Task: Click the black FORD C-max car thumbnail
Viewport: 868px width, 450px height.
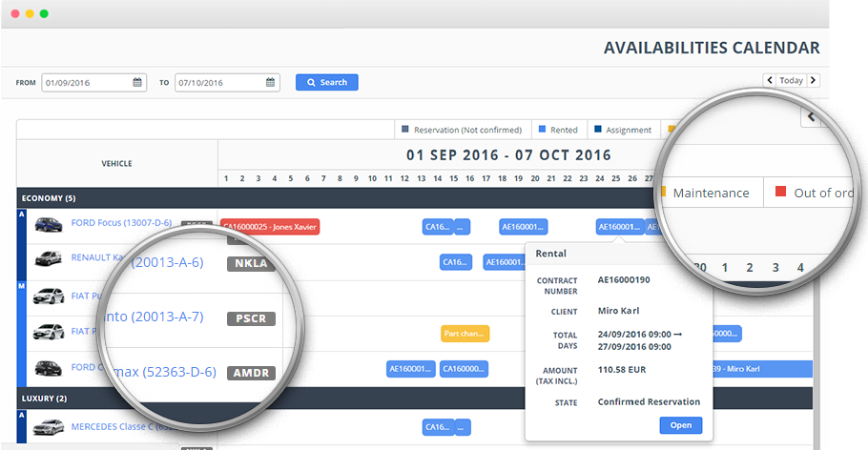Action: click(x=49, y=368)
